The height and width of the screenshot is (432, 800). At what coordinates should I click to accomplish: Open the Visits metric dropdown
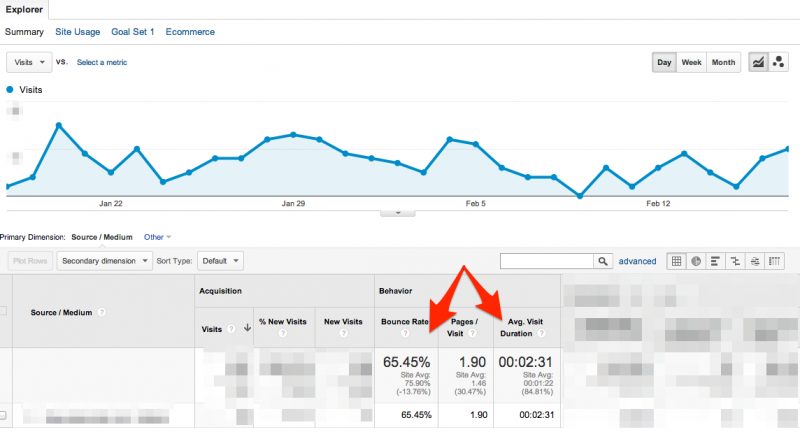[29, 62]
